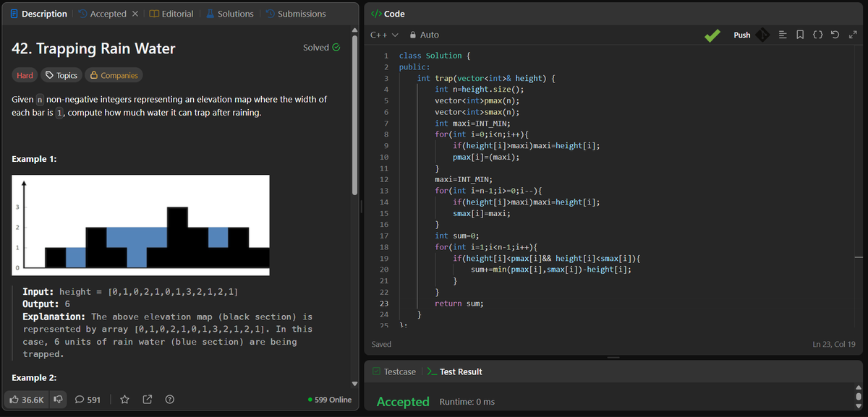Image resolution: width=868 pixels, height=417 pixels.
Task: Click line number 23 in the gutter
Action: point(384,304)
